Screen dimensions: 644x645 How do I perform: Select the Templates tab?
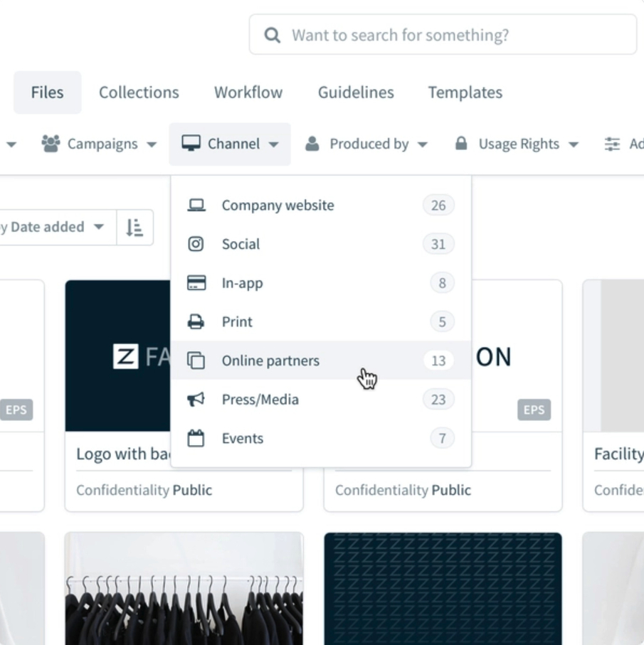point(465,92)
